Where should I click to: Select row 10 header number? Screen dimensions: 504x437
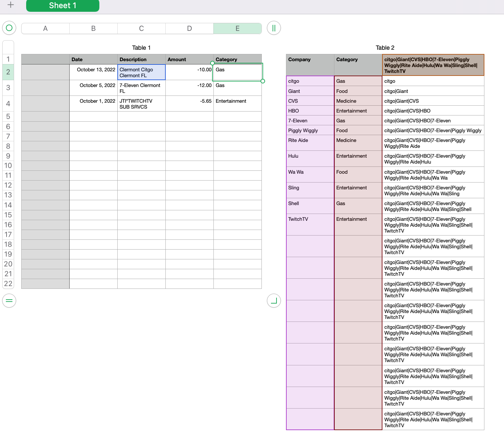(x=8, y=166)
